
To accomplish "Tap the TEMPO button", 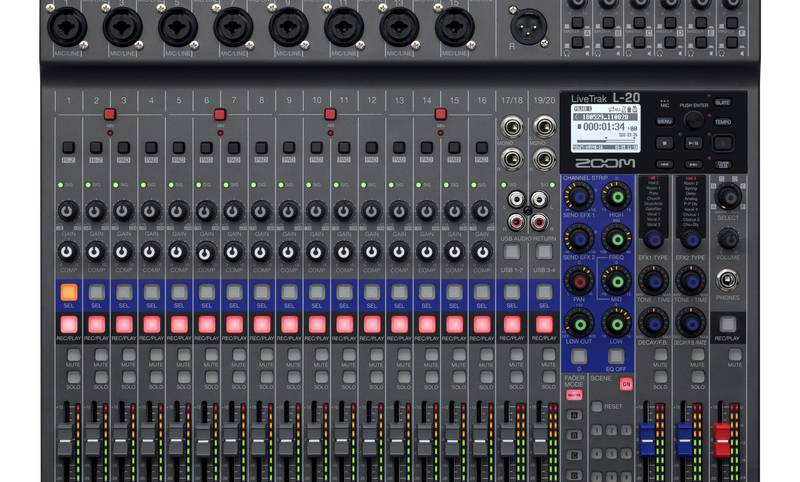I will [722, 122].
